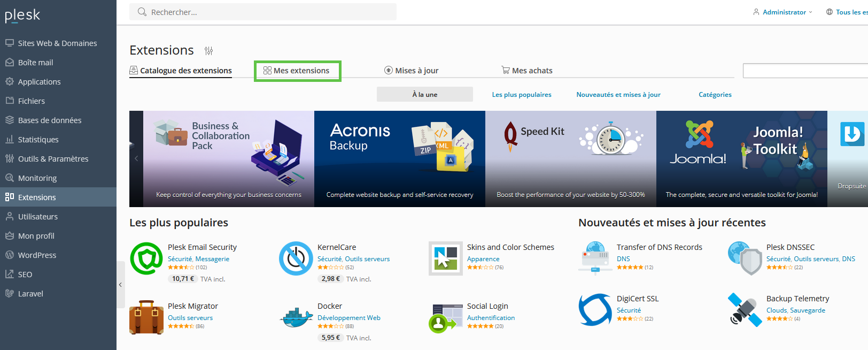Open Business & Collaboration Pack banner
The image size is (868, 350).
(x=229, y=159)
